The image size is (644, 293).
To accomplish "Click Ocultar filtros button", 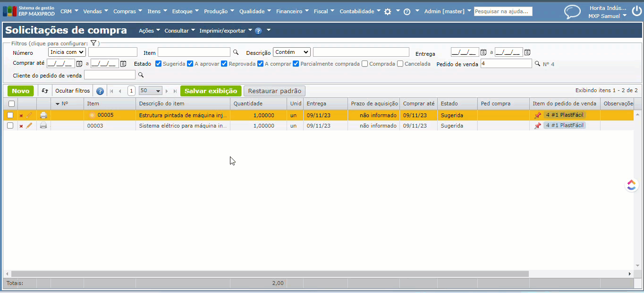I will coord(72,91).
